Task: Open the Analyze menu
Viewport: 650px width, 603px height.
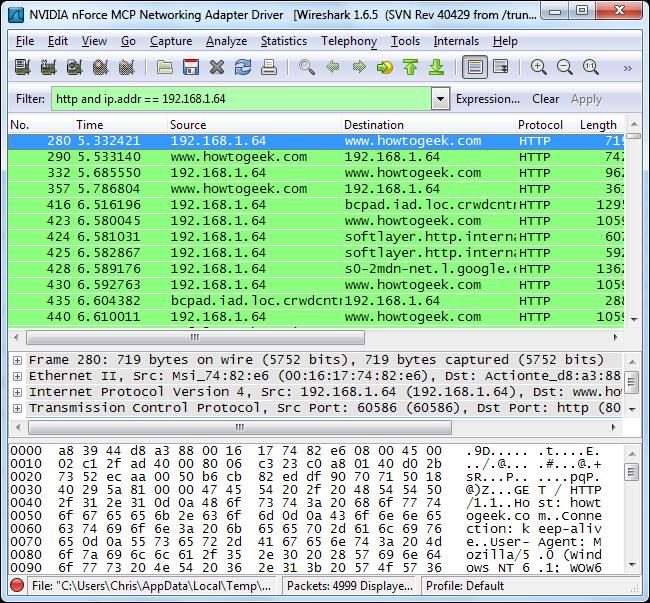Action: tap(226, 41)
